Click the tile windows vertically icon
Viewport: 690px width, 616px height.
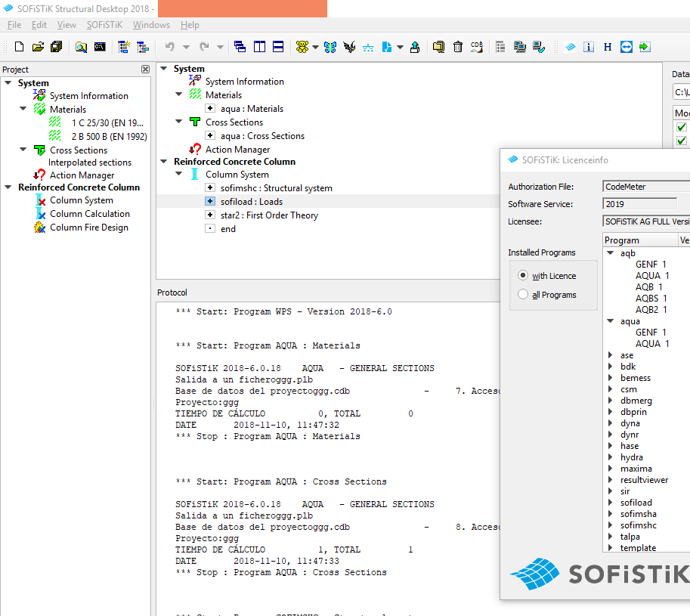click(x=260, y=47)
